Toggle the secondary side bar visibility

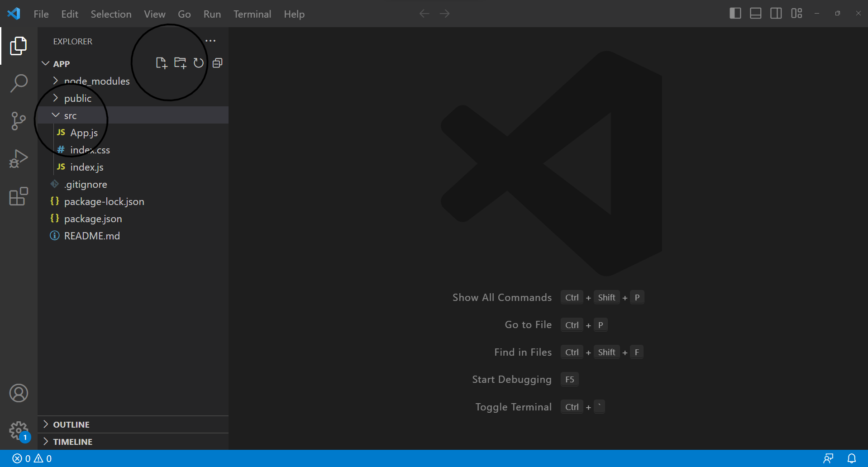(776, 14)
